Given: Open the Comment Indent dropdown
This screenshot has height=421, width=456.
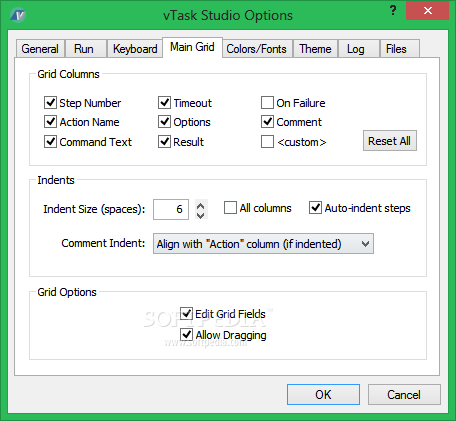Looking at the screenshot, I should coord(263,244).
